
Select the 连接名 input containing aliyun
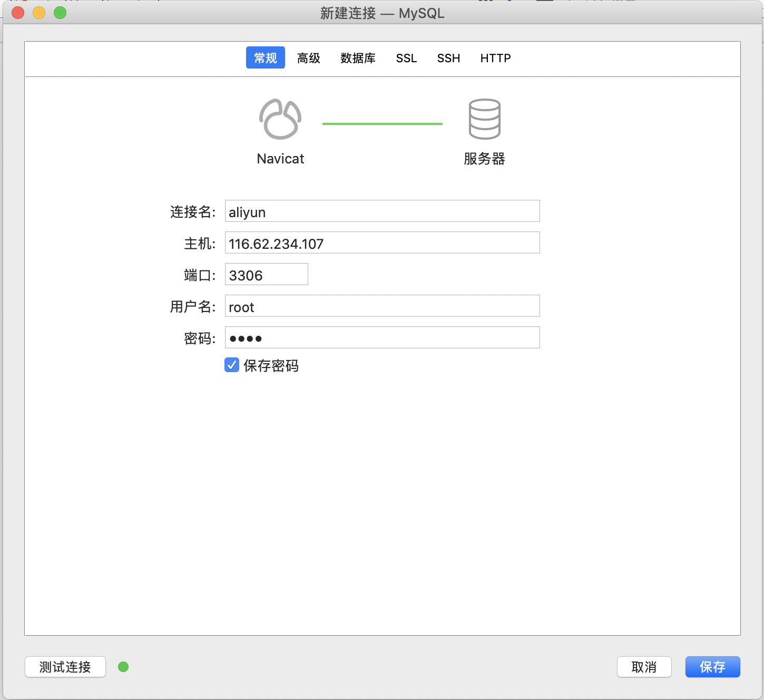(x=382, y=211)
